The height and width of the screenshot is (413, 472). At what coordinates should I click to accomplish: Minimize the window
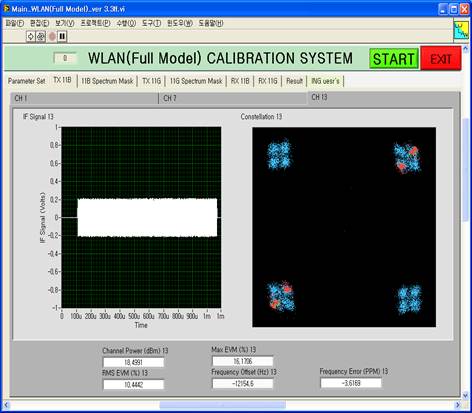(443, 9)
